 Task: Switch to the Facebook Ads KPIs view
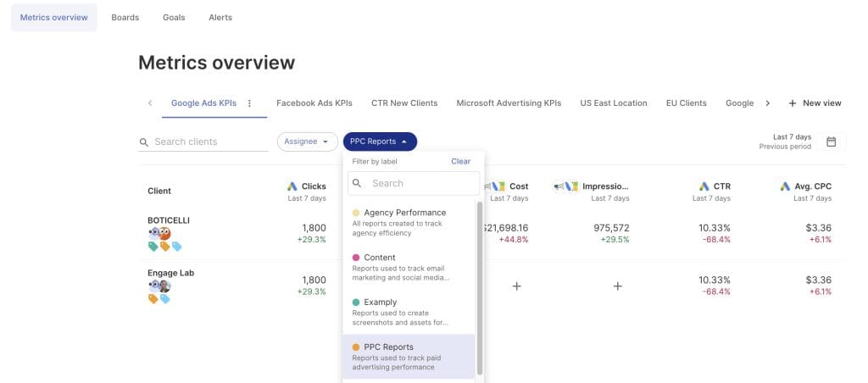pyautogui.click(x=314, y=103)
